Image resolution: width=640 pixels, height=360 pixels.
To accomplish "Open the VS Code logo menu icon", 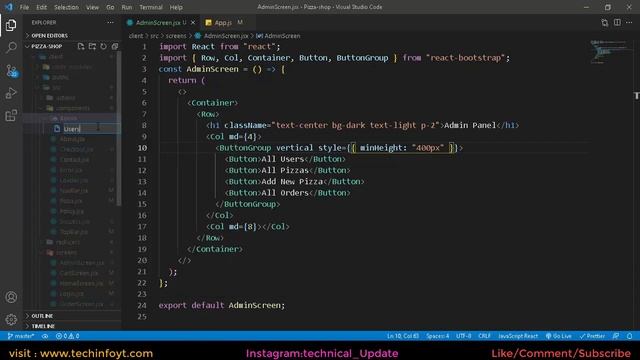I will point(8,7).
